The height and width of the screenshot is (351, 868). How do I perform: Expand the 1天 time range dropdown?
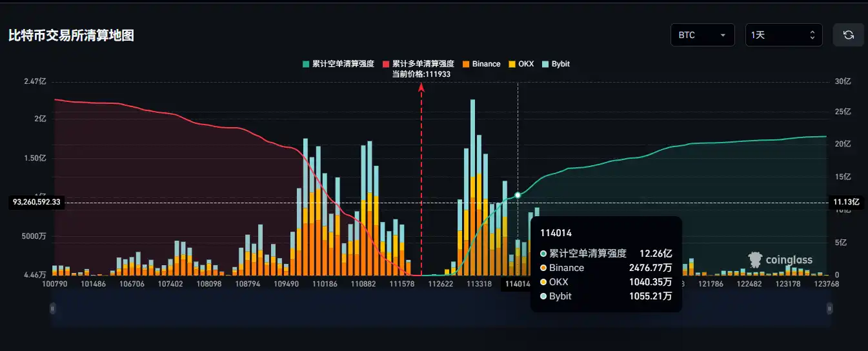click(x=783, y=35)
